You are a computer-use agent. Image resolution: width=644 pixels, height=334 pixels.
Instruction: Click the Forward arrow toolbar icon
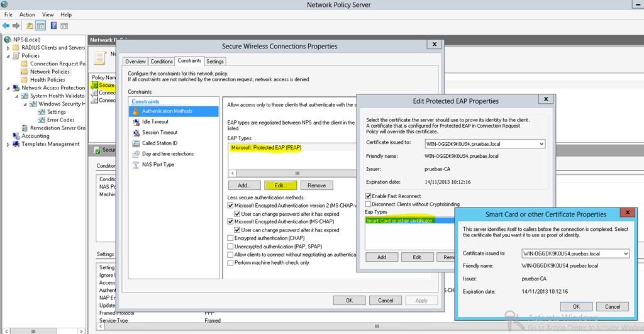[16, 26]
